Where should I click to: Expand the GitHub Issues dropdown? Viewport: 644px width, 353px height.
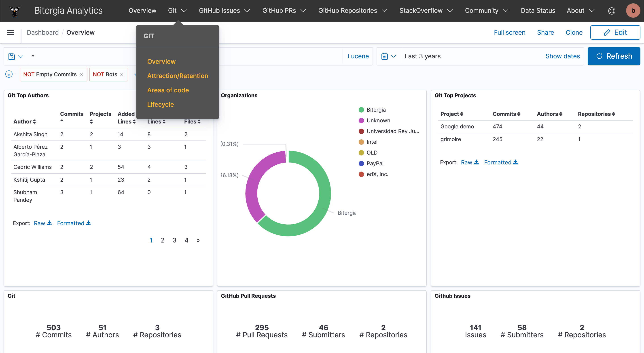pos(224,11)
